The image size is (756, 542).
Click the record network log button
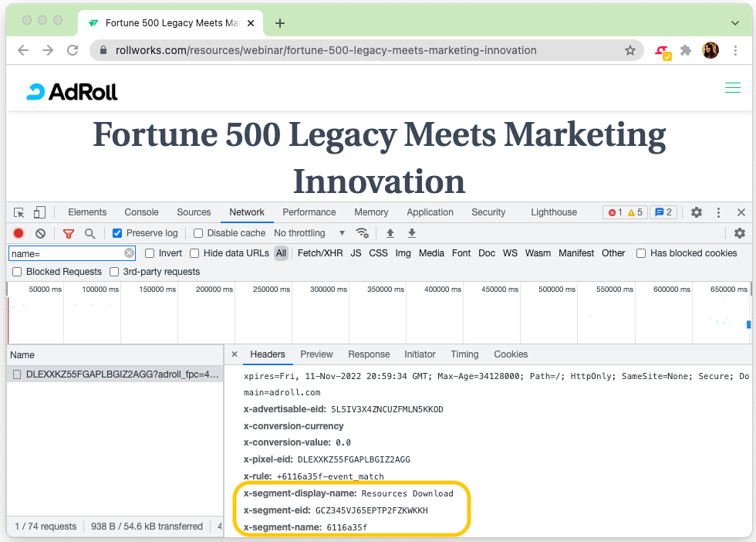click(19, 233)
